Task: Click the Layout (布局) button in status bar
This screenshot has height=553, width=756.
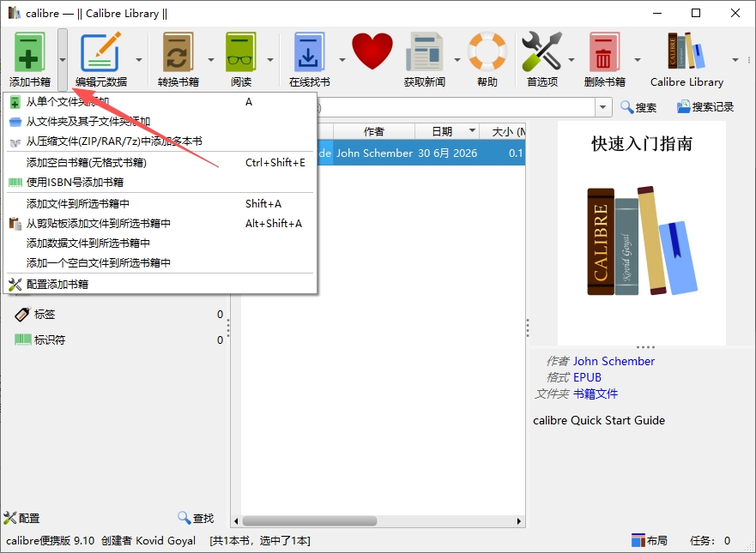Action: [x=650, y=540]
